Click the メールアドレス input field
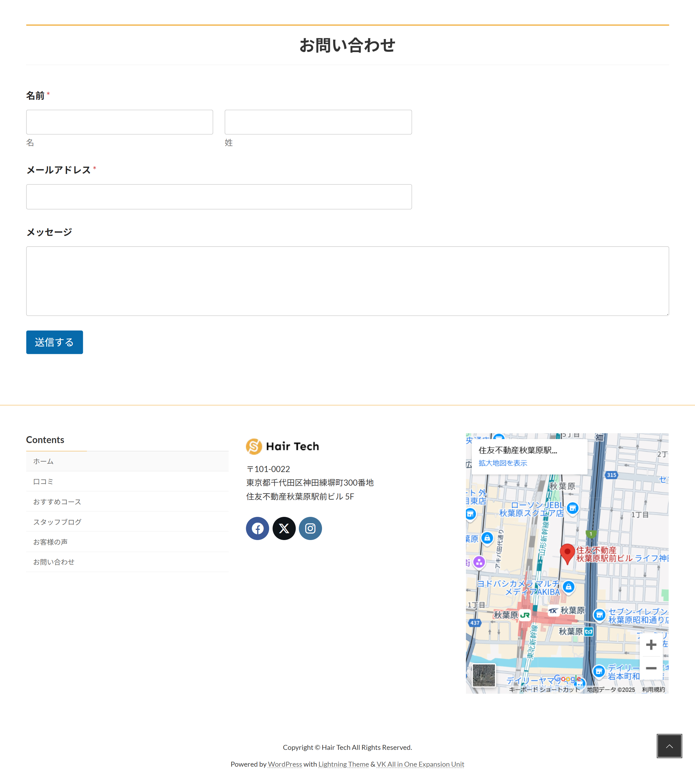Screen dimensions: 695x784 coord(219,197)
